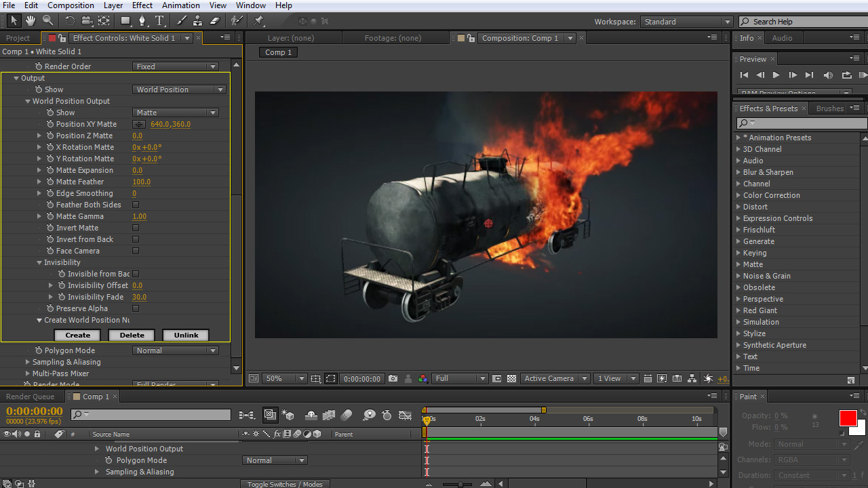The height and width of the screenshot is (488, 868).
Task: Click the timeline search field
Action: pos(157,415)
